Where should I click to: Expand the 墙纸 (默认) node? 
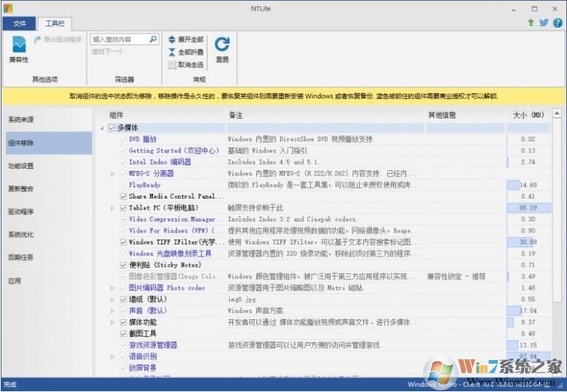pyautogui.click(x=113, y=300)
